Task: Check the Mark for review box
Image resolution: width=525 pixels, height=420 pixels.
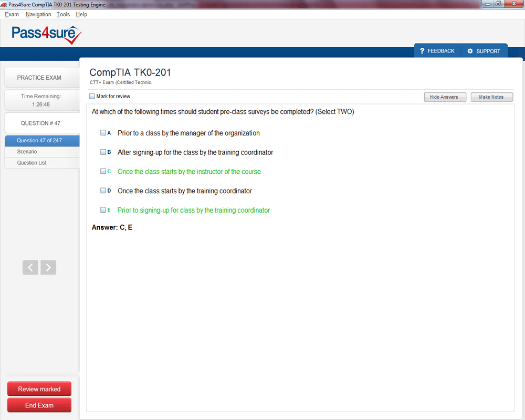Action: tap(92, 96)
